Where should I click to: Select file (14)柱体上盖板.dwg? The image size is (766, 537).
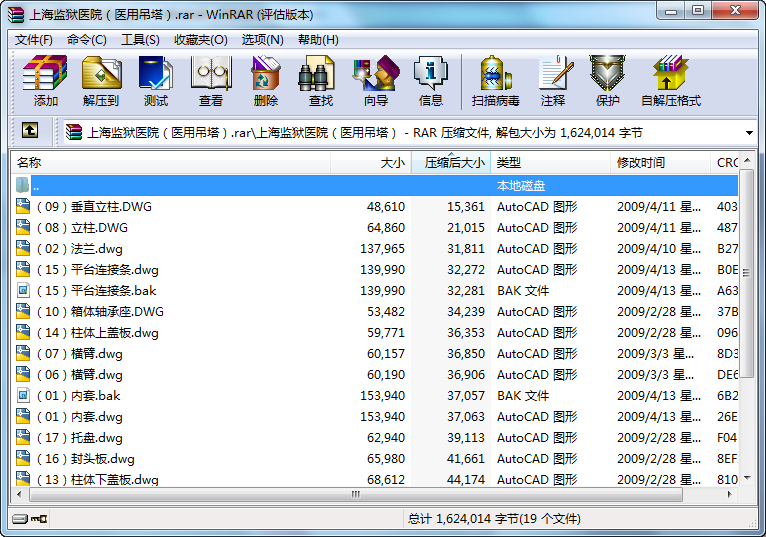coord(98,333)
